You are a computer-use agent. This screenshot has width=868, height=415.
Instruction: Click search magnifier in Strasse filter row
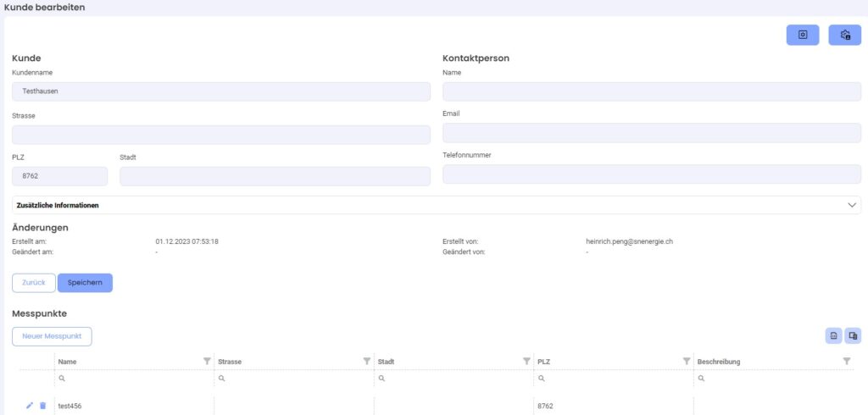221,379
